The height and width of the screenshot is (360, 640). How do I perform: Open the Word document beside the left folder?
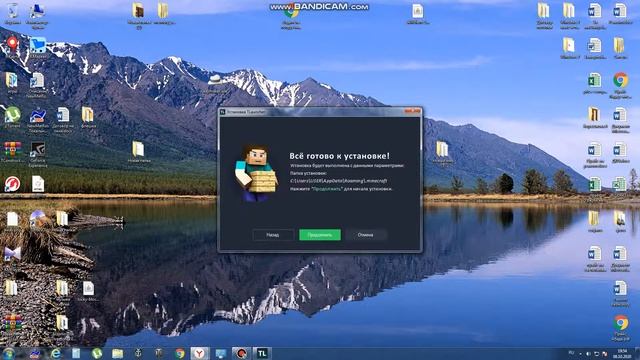(63, 119)
